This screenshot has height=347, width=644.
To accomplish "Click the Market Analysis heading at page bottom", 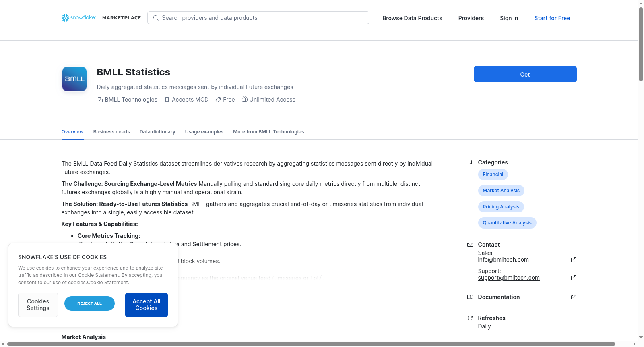I will tap(83, 337).
